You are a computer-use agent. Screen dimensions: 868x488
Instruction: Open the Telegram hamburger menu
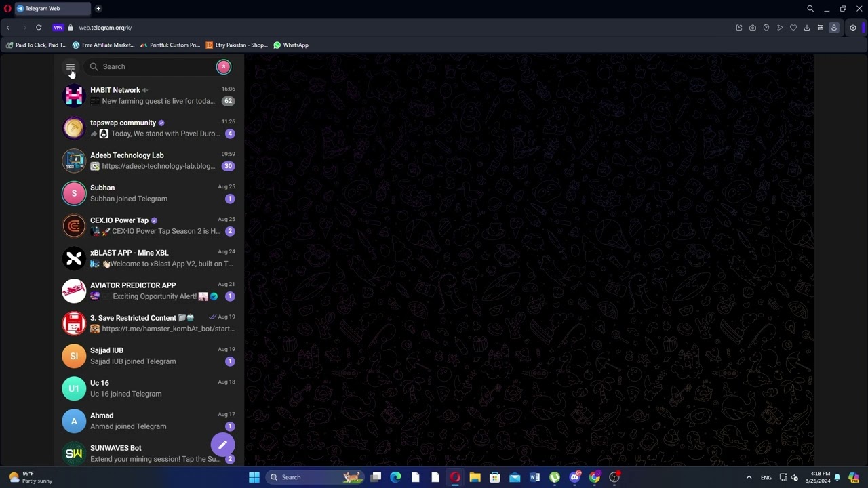point(70,66)
